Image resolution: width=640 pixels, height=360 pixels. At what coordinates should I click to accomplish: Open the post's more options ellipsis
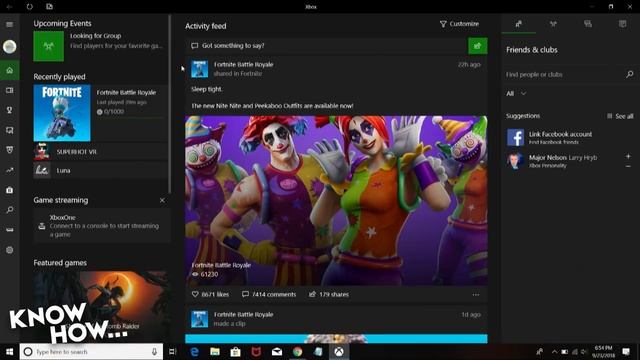[476, 295]
